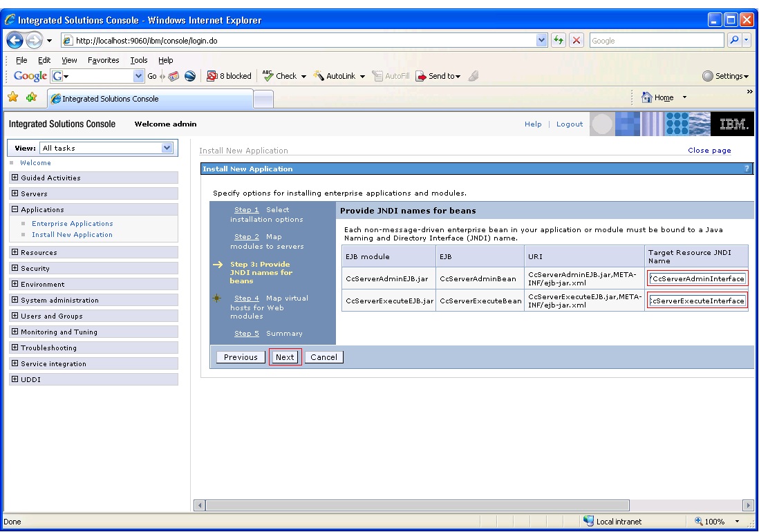Expand the Troubleshooting section
759x532 pixels.
15,348
